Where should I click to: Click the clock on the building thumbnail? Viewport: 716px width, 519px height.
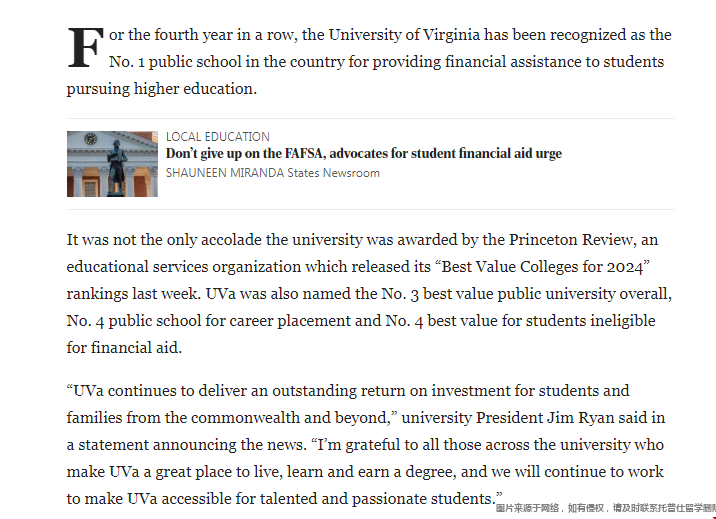[91, 139]
